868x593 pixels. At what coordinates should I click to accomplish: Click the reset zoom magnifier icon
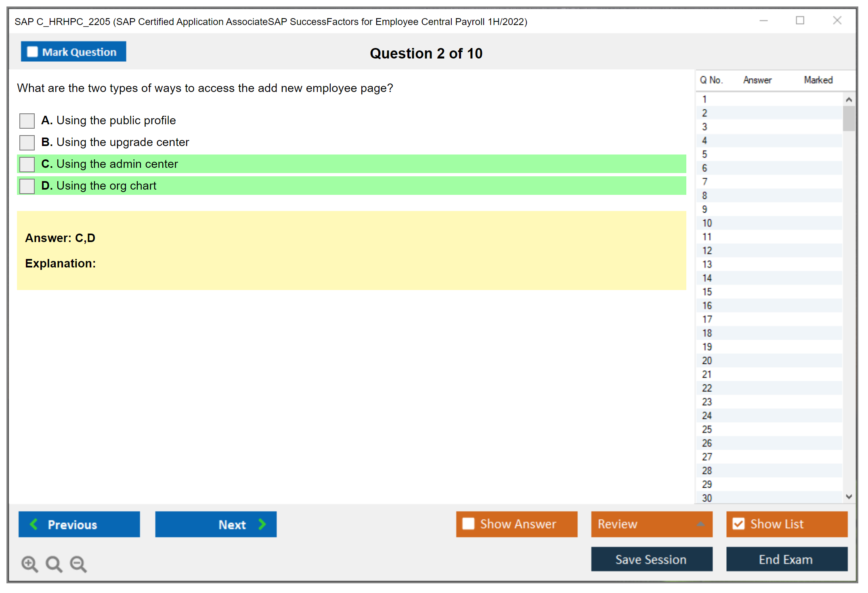click(x=54, y=564)
